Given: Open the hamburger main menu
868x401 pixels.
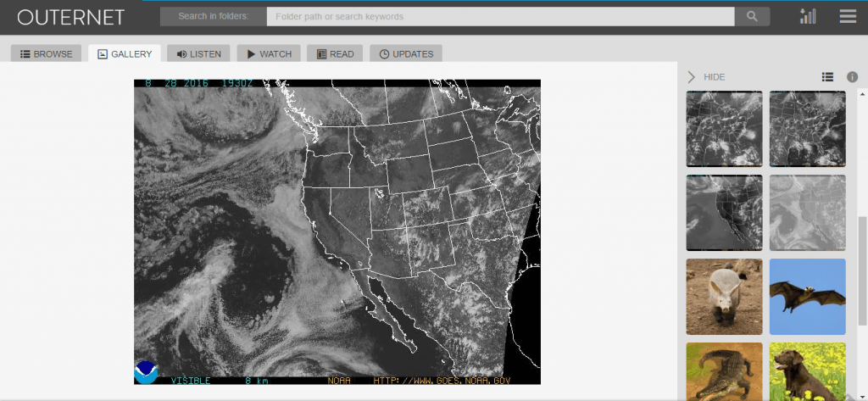Looking at the screenshot, I should [847, 16].
